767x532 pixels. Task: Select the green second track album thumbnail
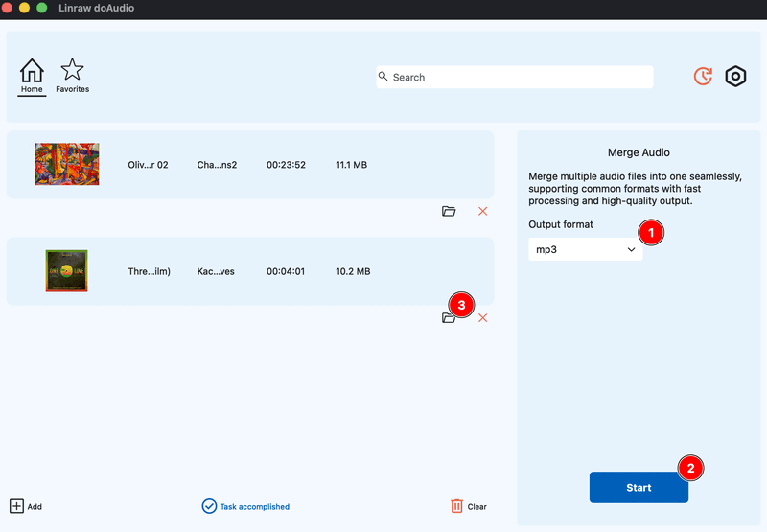click(x=66, y=271)
